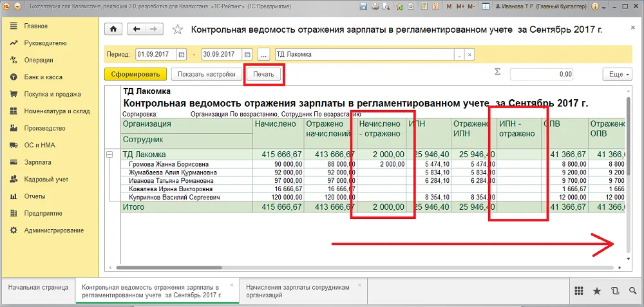Screen dimensions: 644x307
Task: Open ОС и НМА section in sidebar
Action: (x=39, y=145)
